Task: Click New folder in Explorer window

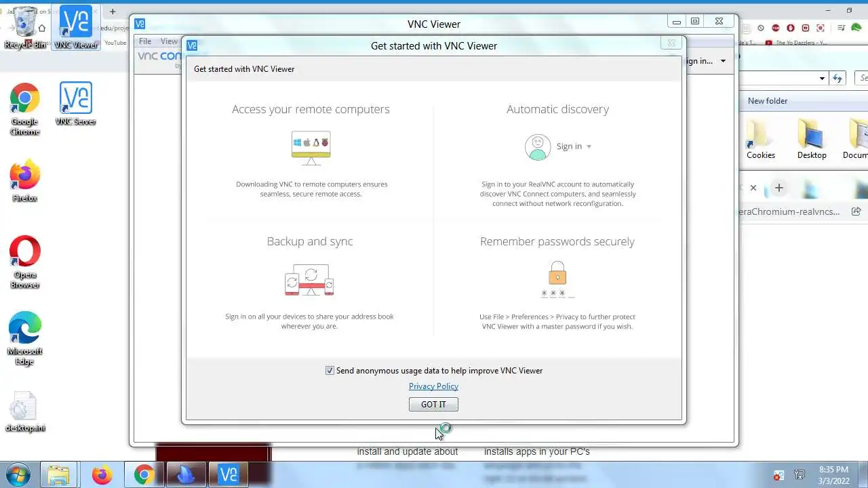Action: click(768, 101)
